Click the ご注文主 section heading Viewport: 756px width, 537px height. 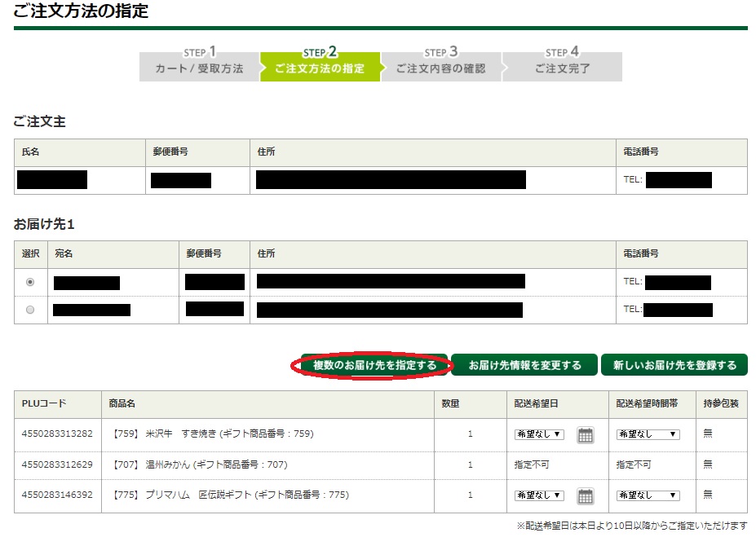pos(39,121)
